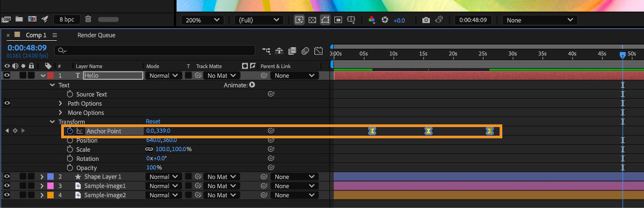Viewport: 644px width, 208px height.
Task: Toggle visibility of Hello layer
Action: pyautogui.click(x=7, y=76)
